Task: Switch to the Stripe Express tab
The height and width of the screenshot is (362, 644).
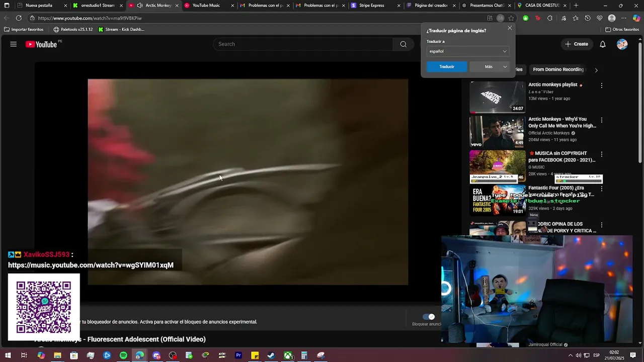Action: point(375,6)
